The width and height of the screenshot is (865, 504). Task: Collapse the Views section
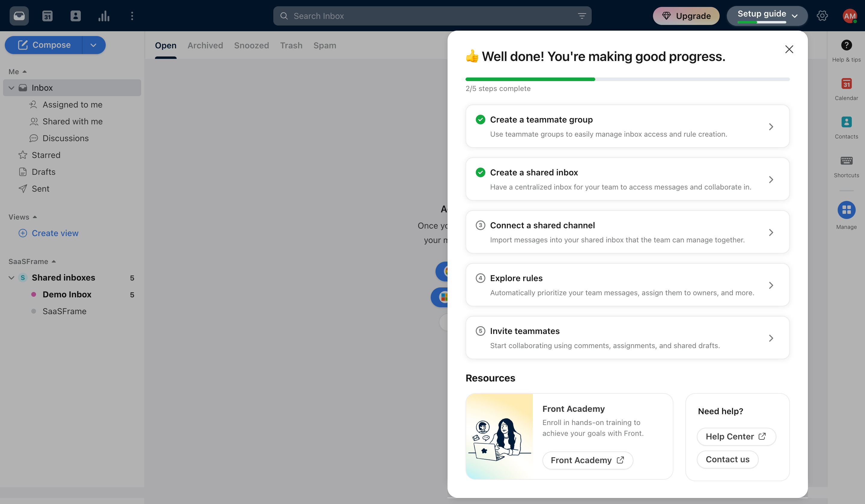point(23,217)
